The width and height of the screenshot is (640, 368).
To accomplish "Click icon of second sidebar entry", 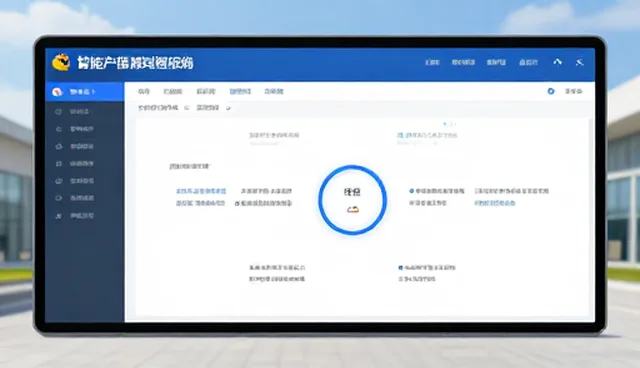I will coord(58,111).
